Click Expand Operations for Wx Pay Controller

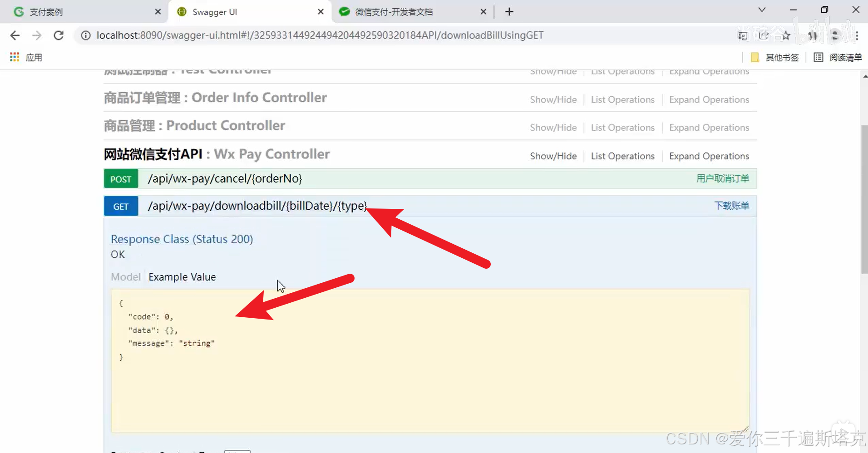coord(709,156)
